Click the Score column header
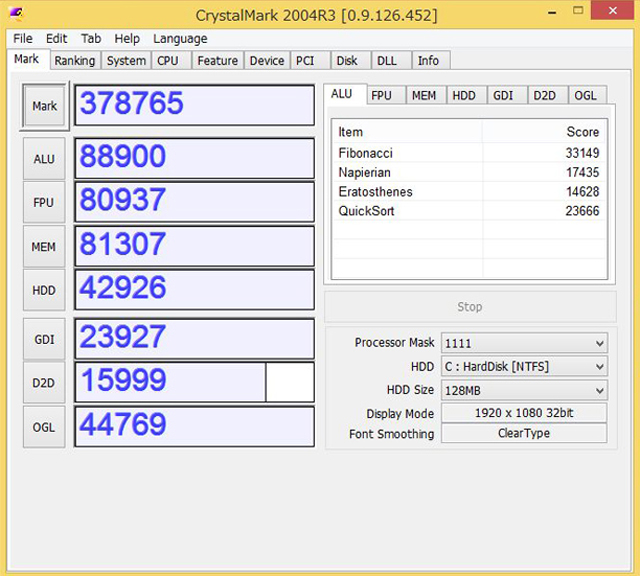The width and height of the screenshot is (640, 576). (x=544, y=132)
